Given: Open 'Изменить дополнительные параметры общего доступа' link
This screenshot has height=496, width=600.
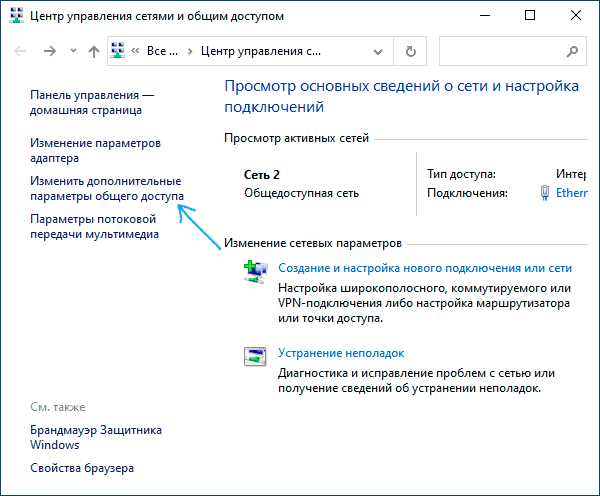Looking at the screenshot, I should [x=107, y=188].
